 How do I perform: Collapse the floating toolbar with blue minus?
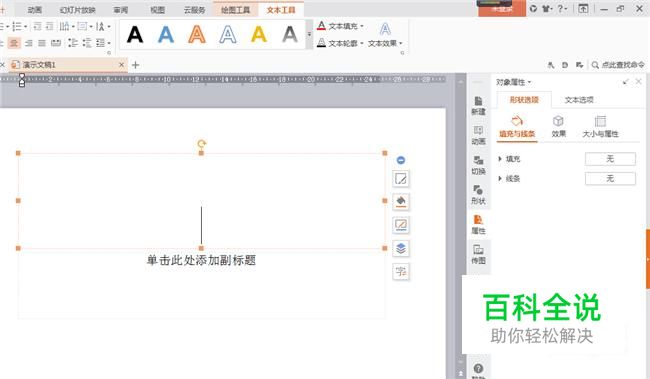coord(401,160)
